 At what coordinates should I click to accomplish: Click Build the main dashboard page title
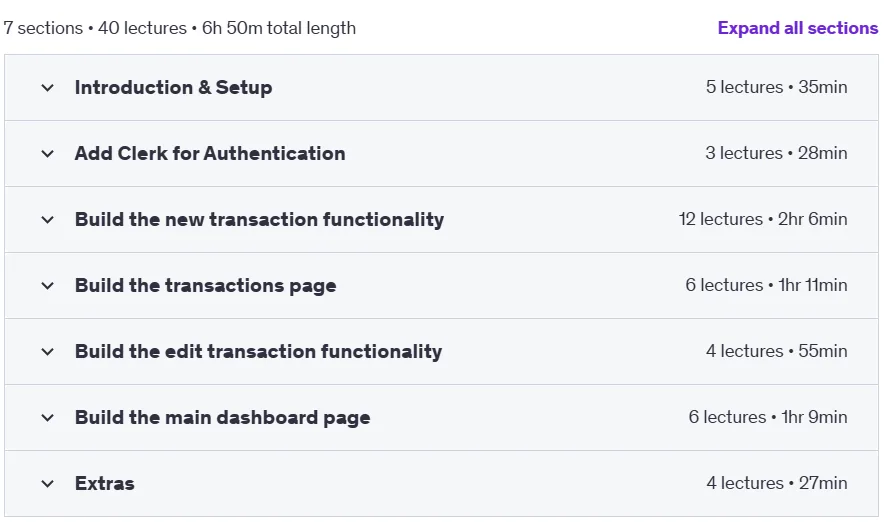click(223, 417)
